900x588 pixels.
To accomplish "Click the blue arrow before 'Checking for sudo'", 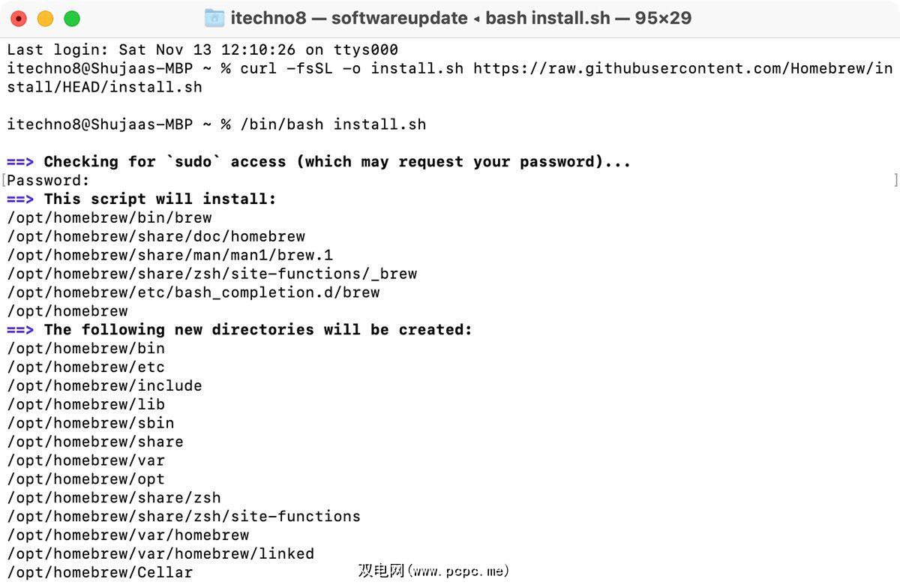I will click(x=20, y=162).
